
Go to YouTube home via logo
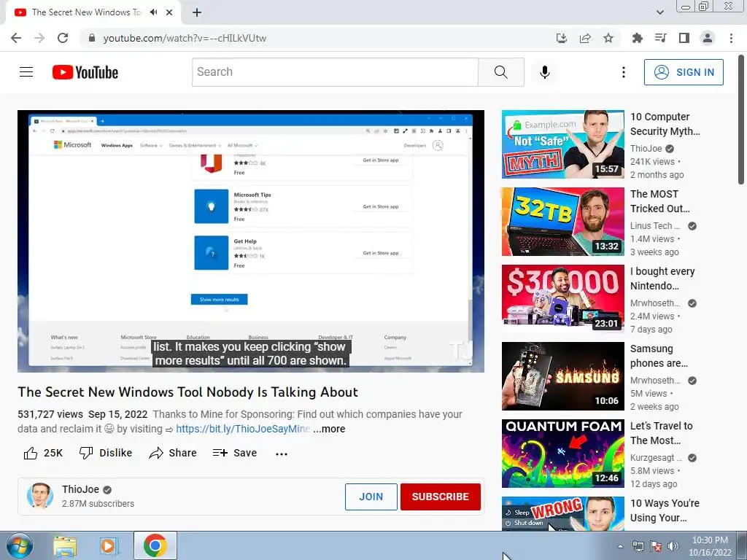click(85, 72)
